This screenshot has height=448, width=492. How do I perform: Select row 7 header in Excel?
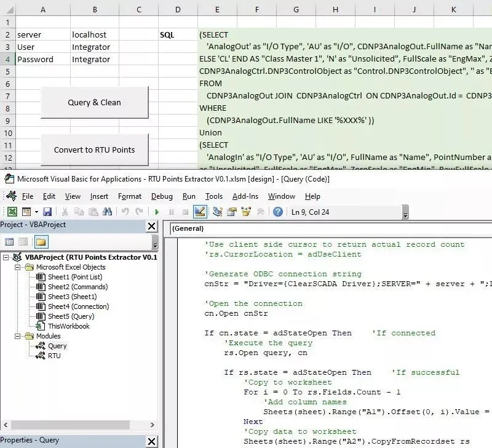7,97
